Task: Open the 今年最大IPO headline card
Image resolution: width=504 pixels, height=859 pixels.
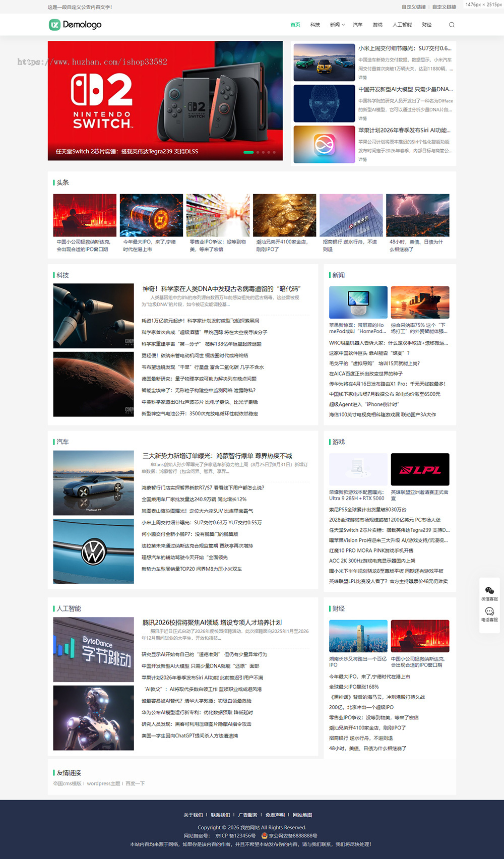Action: click(151, 223)
